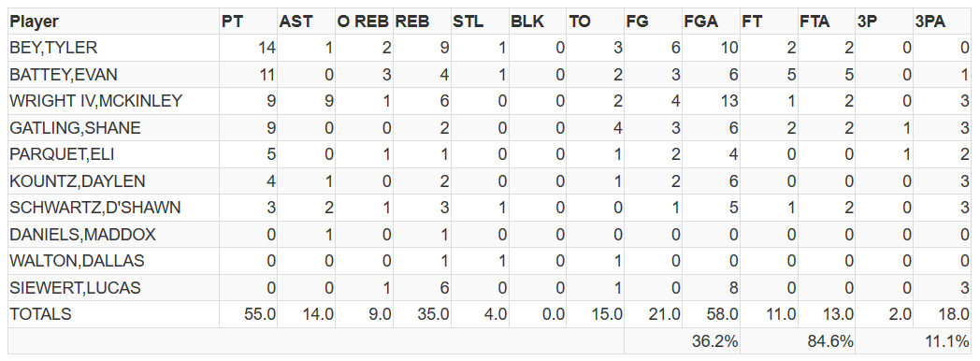Click SIEWERT,LUCAS player name
Viewport: 980px width, 361px height.
click(x=75, y=288)
